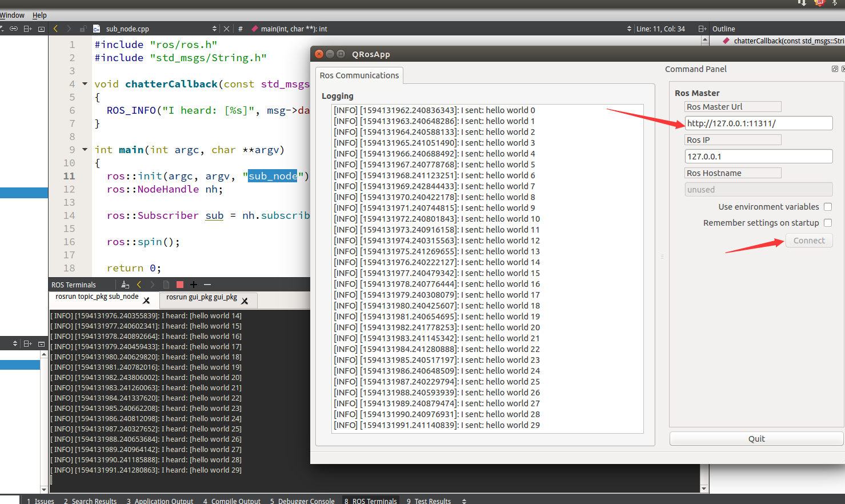Image resolution: width=845 pixels, height=504 pixels.
Task: Enable Remember settings on startup checkbox
Action: (828, 223)
